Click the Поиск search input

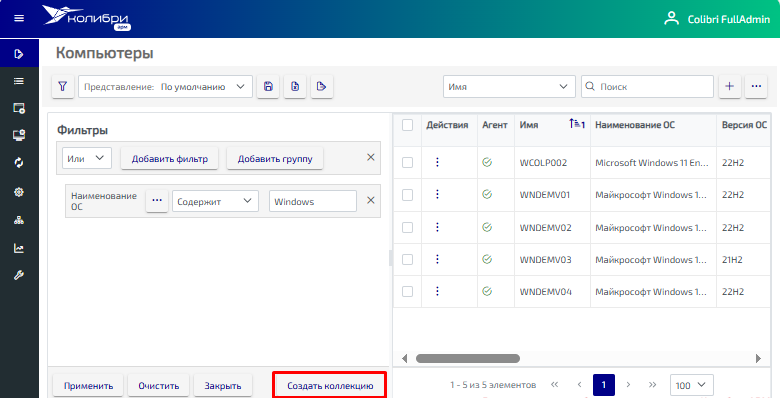coord(647,87)
